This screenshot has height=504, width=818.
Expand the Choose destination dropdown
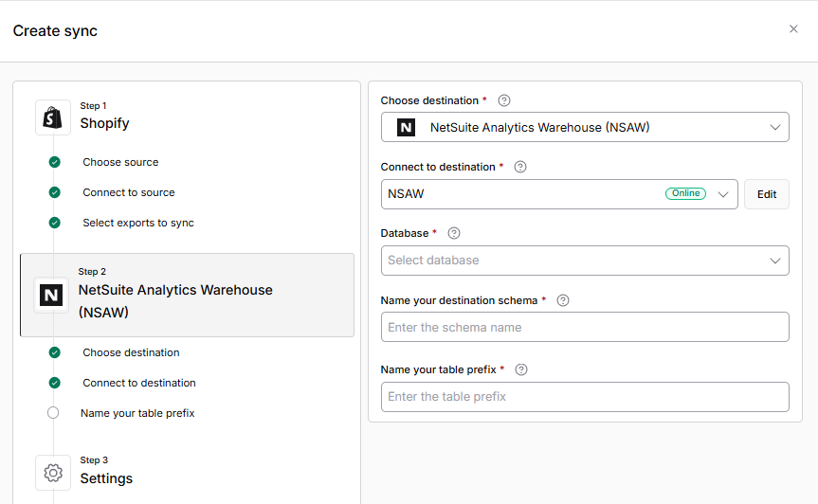tap(585, 127)
